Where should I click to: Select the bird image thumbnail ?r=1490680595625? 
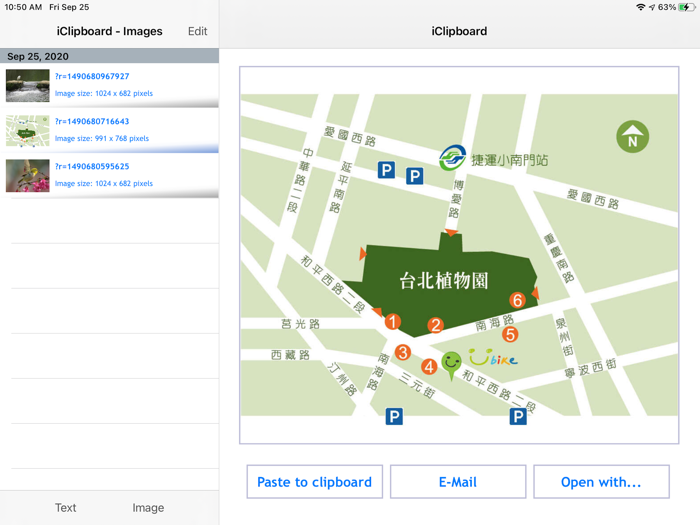(x=28, y=176)
